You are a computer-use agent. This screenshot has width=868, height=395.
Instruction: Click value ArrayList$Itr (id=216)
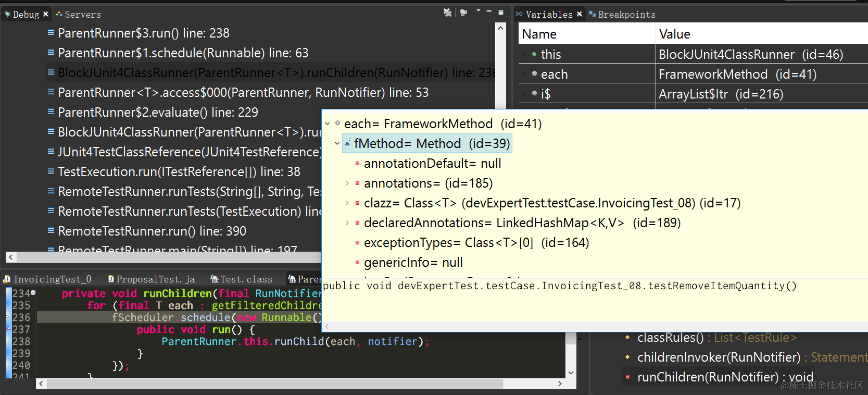pyautogui.click(x=721, y=94)
